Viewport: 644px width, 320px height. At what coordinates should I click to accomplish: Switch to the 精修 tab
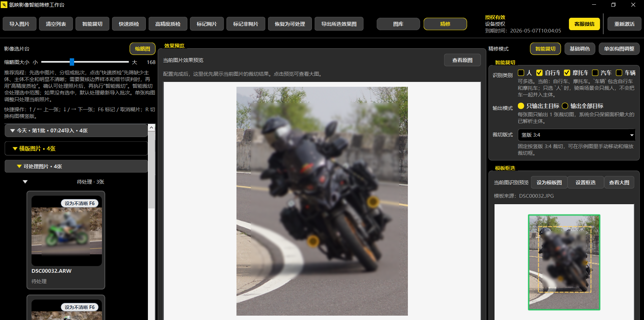[x=445, y=24]
